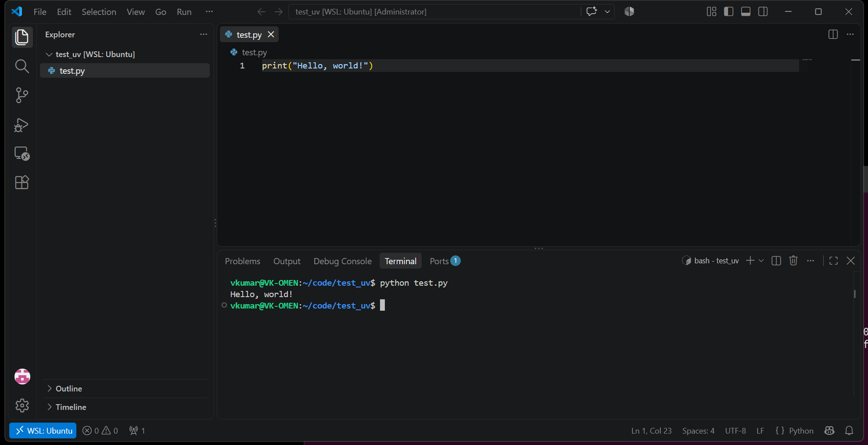Open the editor More Actions ellipsis
868x445 pixels.
pos(850,34)
